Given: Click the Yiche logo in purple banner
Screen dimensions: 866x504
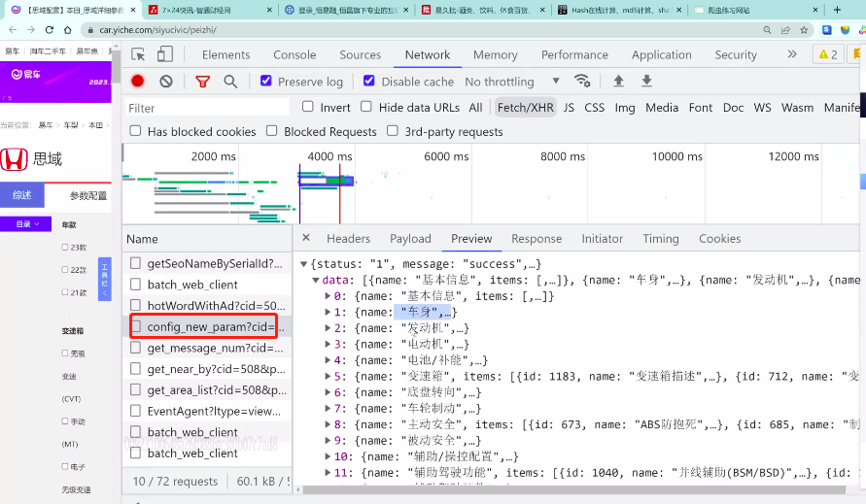Looking at the screenshot, I should click(26, 75).
